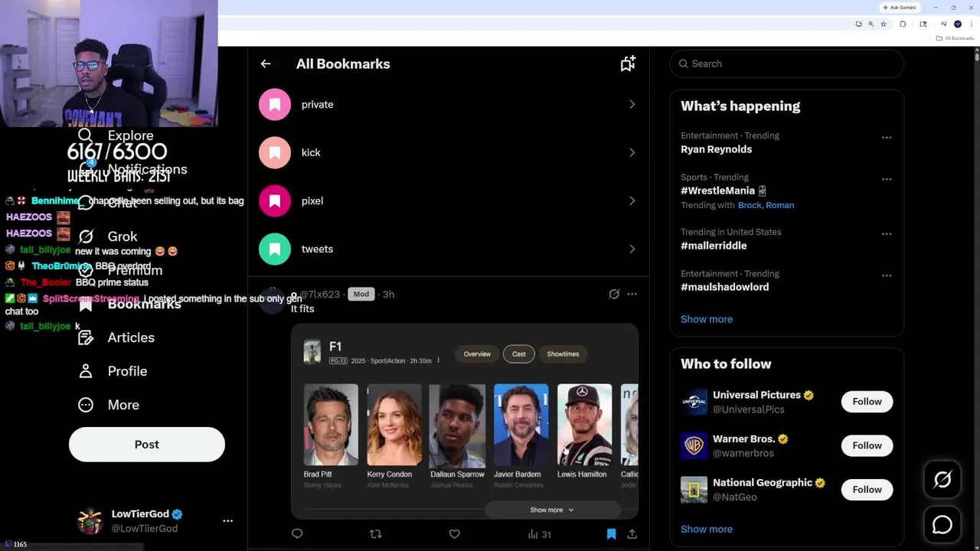
Task: Click the Ask Gemini browser button
Action: click(x=900, y=8)
